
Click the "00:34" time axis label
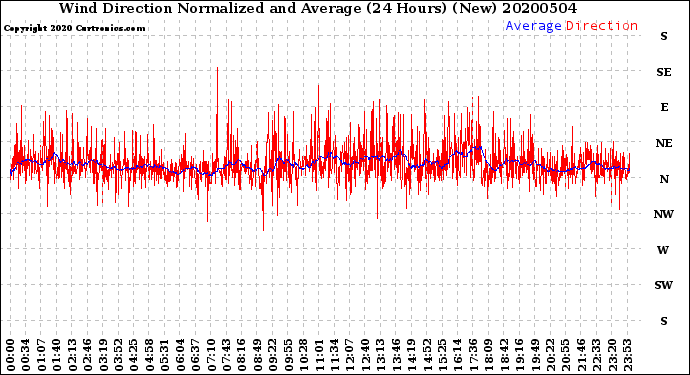(x=26, y=355)
